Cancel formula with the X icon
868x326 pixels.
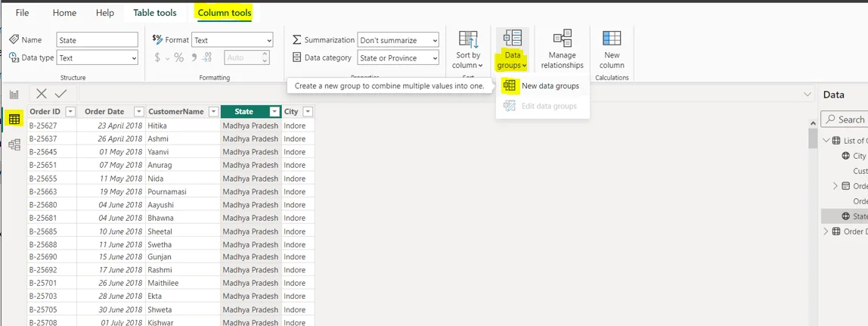(42, 94)
